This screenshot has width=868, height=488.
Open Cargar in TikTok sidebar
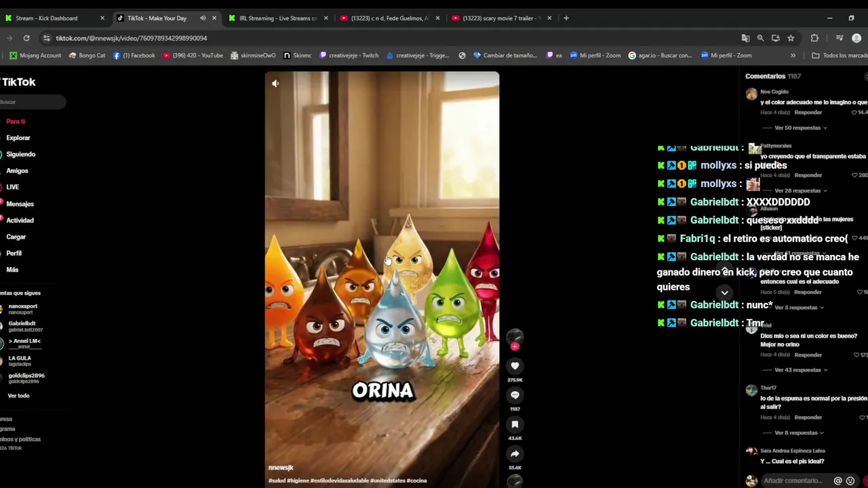point(16,237)
